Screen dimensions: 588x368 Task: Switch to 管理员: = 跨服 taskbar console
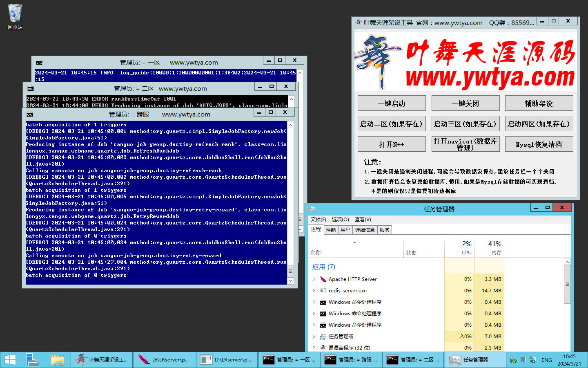[x=351, y=360]
